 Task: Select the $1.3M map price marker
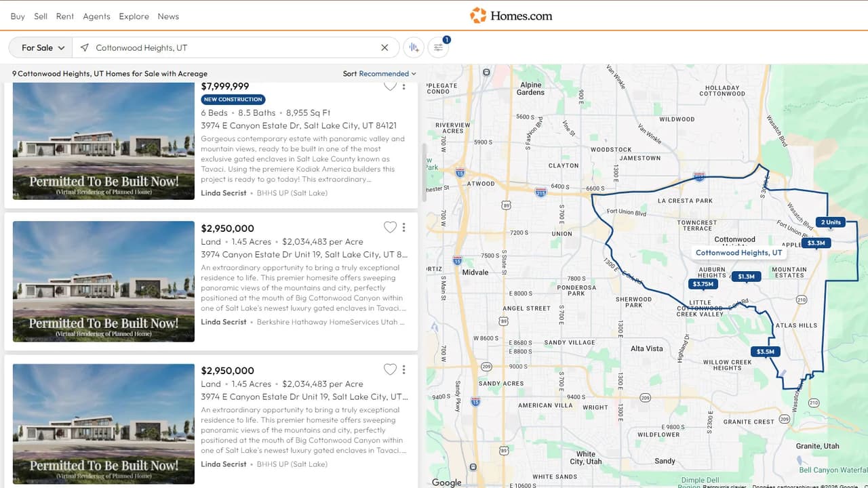point(746,276)
